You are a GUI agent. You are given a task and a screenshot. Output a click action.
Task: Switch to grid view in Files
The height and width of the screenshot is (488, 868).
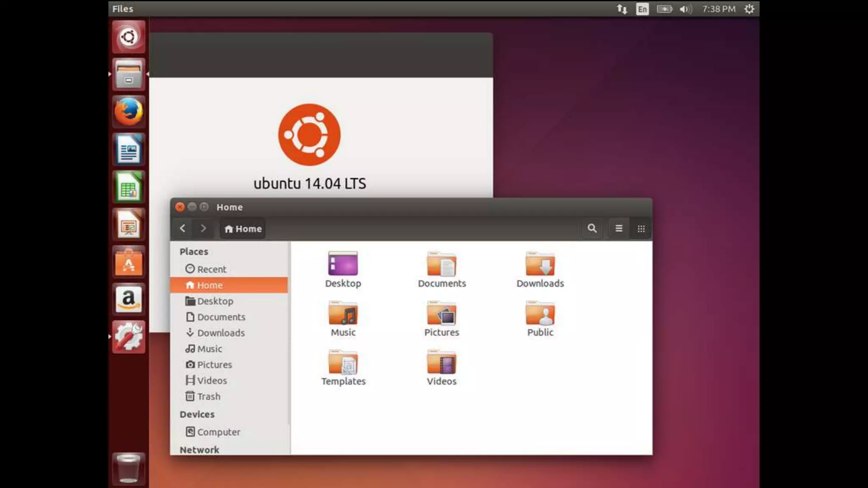(x=641, y=229)
